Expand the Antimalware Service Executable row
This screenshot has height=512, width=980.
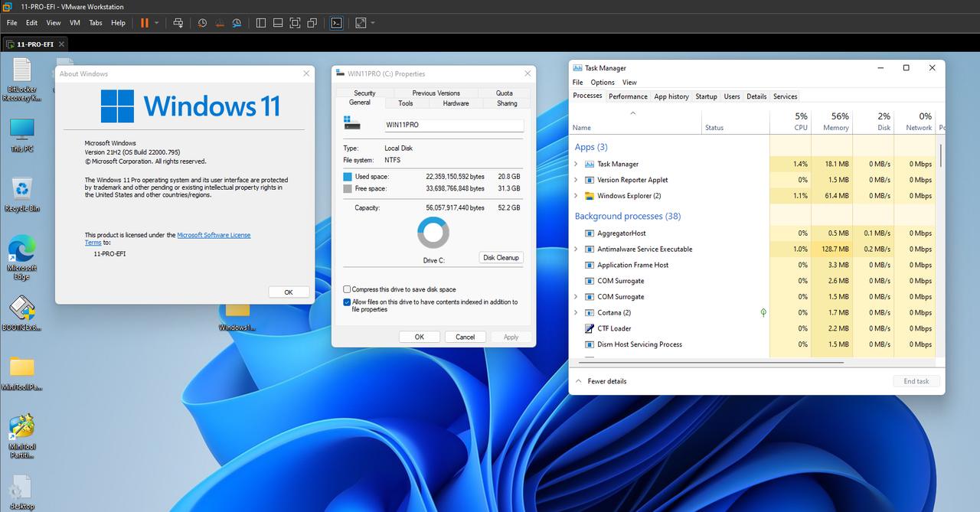[576, 249]
